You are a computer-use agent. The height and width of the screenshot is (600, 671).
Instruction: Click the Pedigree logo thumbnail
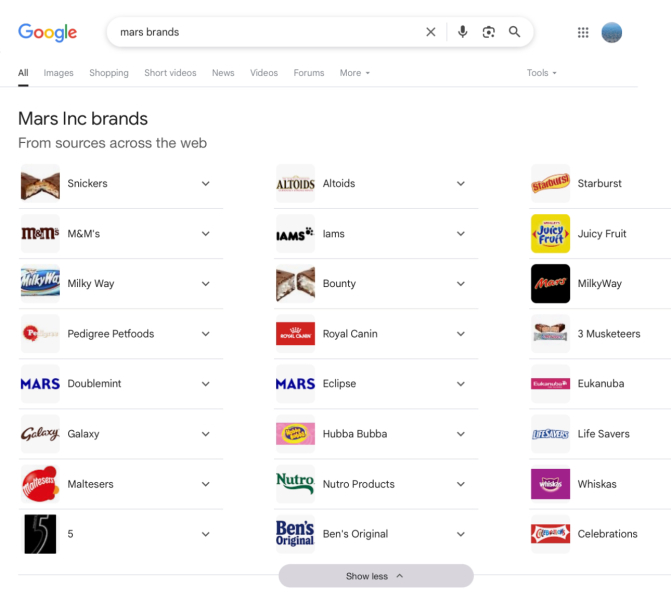(x=40, y=334)
